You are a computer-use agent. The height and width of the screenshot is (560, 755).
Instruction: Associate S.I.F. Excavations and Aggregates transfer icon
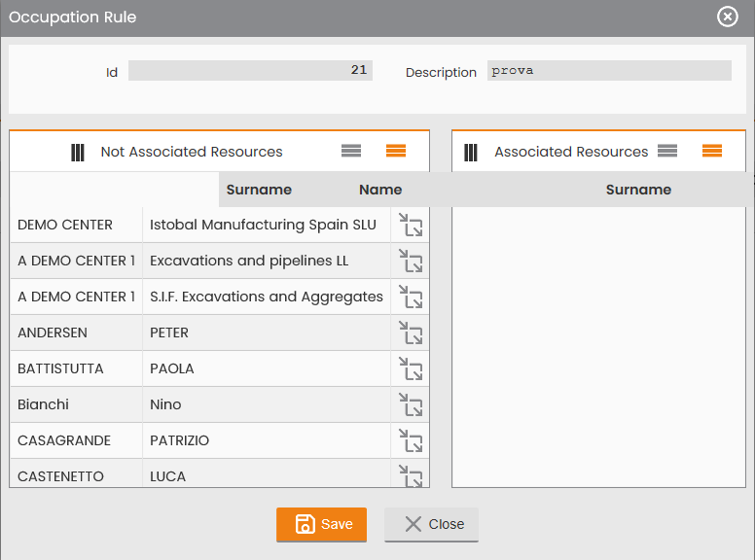[411, 297]
